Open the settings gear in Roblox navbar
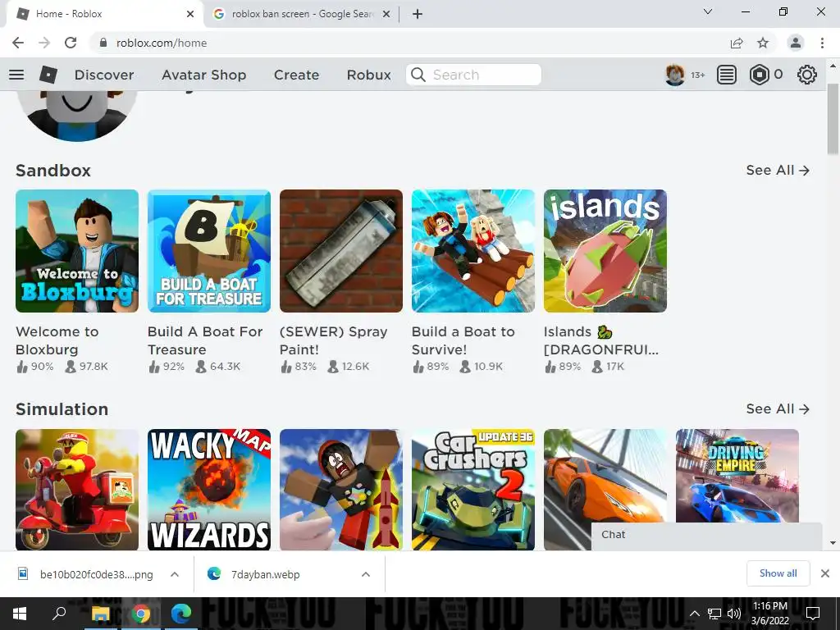 click(x=807, y=75)
